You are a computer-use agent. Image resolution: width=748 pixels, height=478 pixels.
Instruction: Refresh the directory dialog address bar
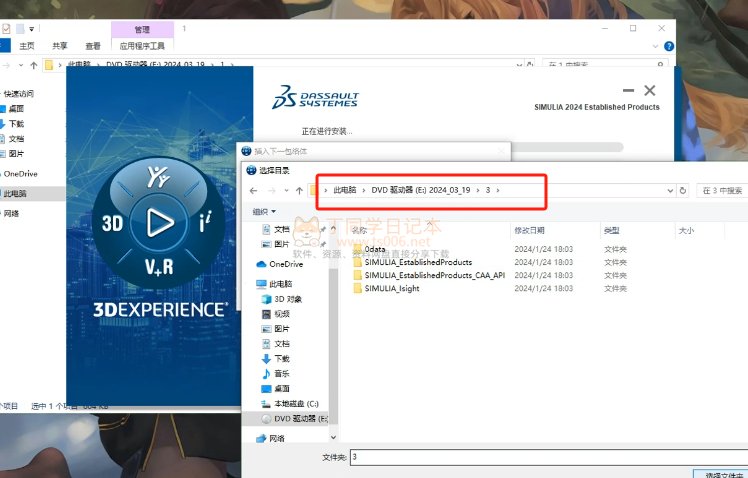point(682,190)
